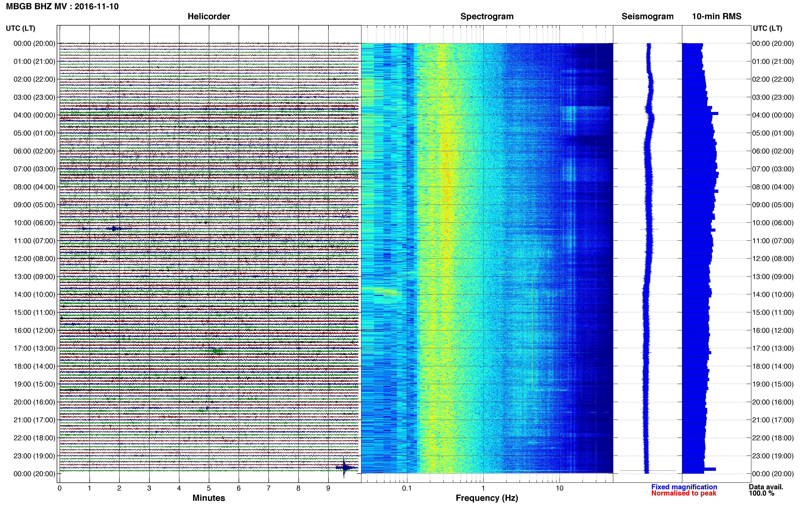This screenshot has height=508, width=812.
Task: Click right time label 12:00 (08:00)
Action: tap(773, 259)
